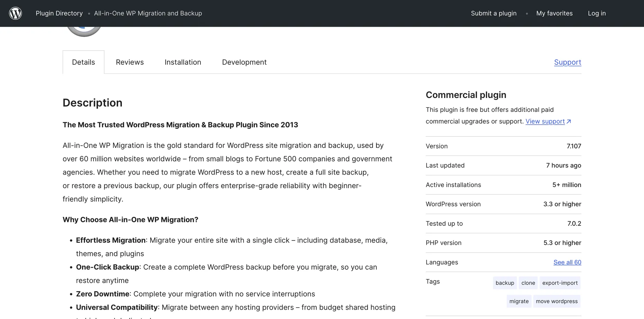
Task: Click the '5+ million' installations value
Action: pyautogui.click(x=567, y=185)
